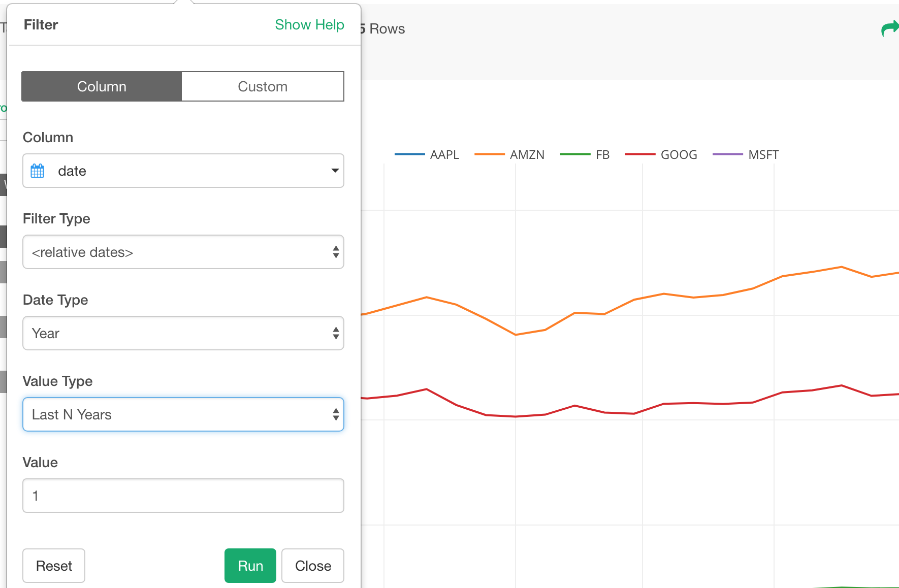Click the Reset button
Screen dimensions: 899x588
(54, 566)
